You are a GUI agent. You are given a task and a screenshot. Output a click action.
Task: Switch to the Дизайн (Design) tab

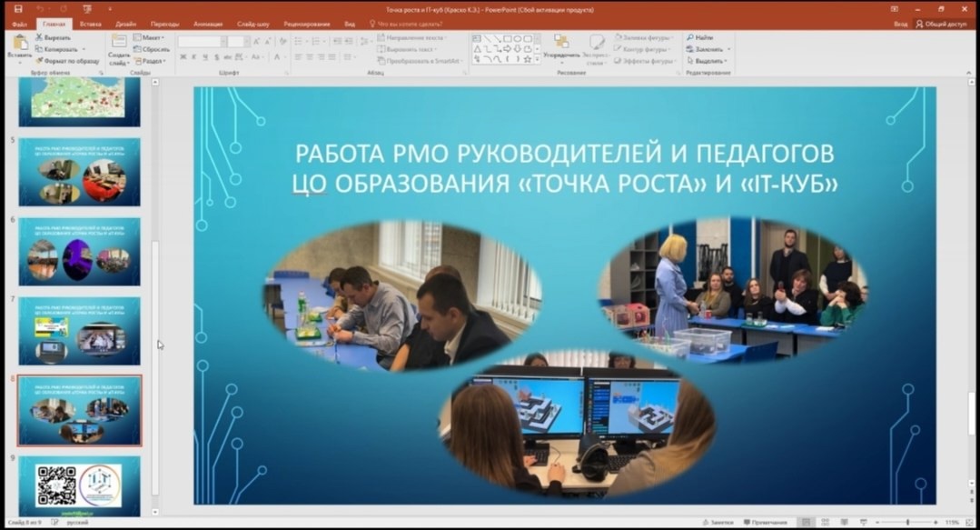click(x=125, y=24)
